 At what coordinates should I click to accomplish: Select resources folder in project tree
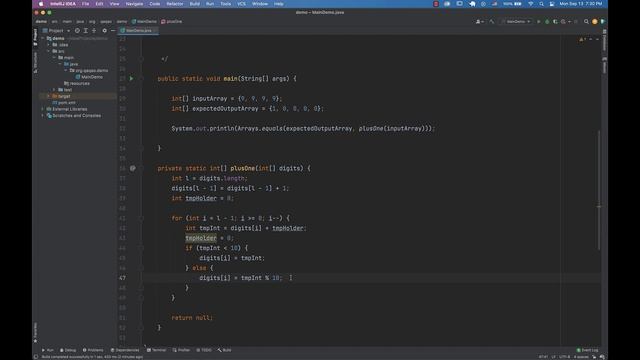[x=77, y=83]
